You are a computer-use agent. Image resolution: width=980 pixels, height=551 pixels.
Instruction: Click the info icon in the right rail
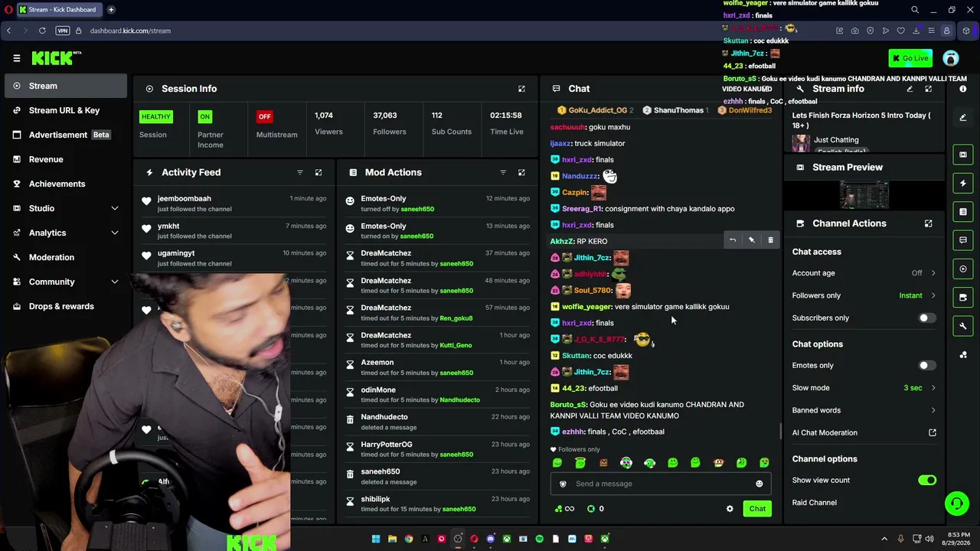[x=963, y=89]
